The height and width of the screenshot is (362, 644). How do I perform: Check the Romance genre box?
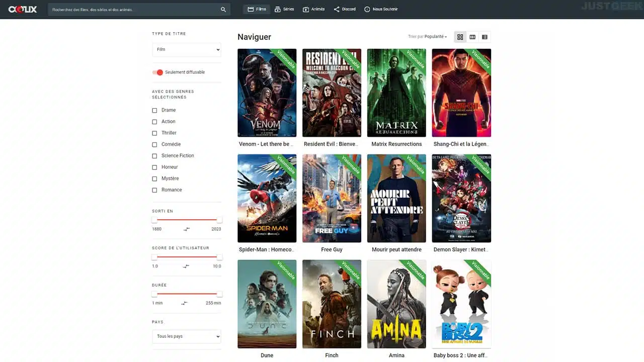pos(154,190)
